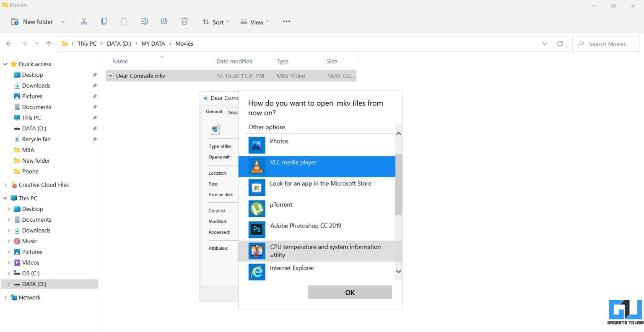Switch to the Security tab
The image size is (644, 332).
click(x=234, y=112)
